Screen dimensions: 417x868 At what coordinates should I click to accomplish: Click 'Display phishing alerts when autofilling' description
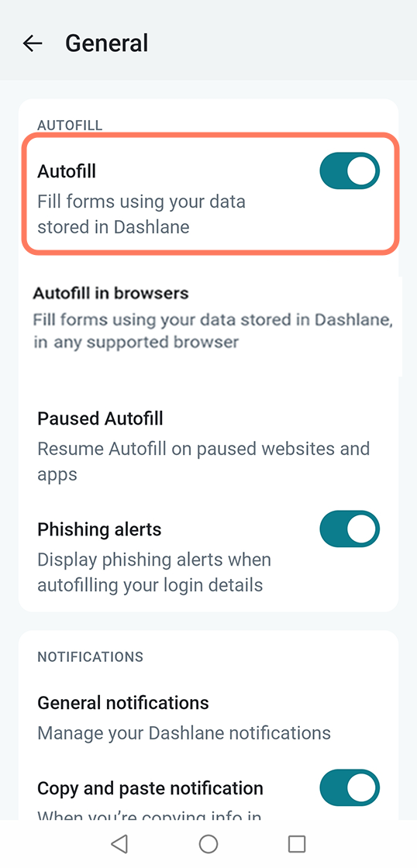coord(154,572)
